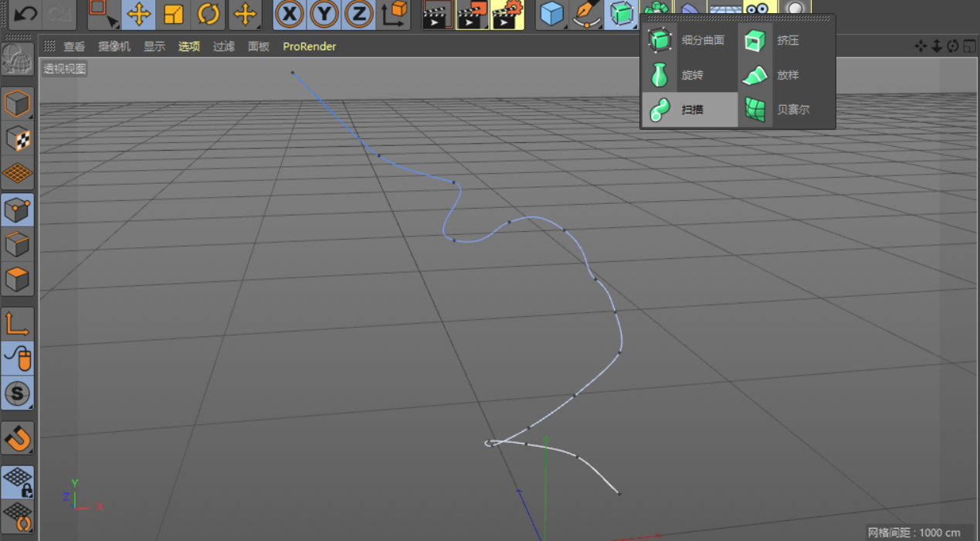Choose 贝赛尔 from the generator popup
This screenshot has width=980, height=541.
coord(793,110)
